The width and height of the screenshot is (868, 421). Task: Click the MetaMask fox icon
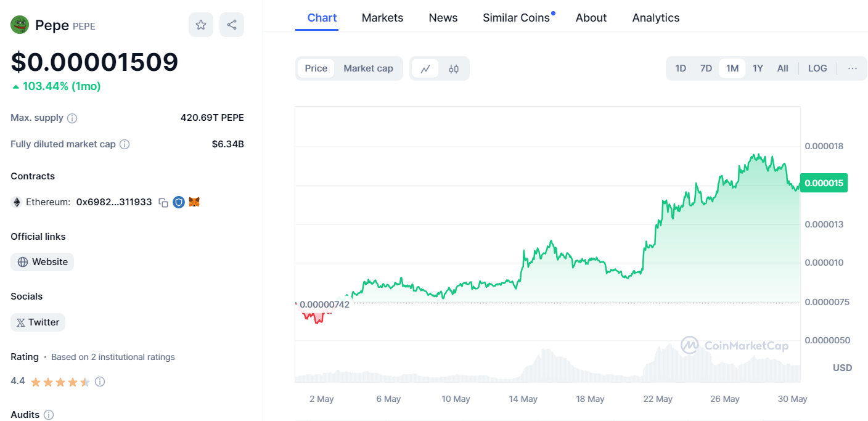(194, 202)
